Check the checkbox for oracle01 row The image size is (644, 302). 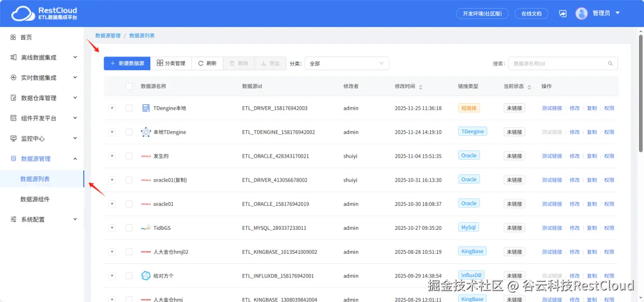[x=128, y=203]
